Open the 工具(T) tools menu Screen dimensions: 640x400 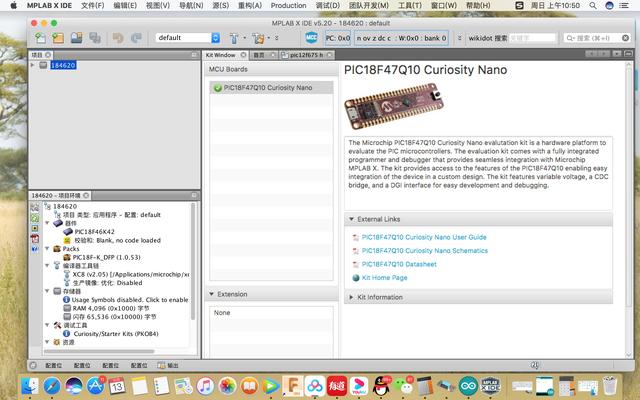click(x=410, y=5)
